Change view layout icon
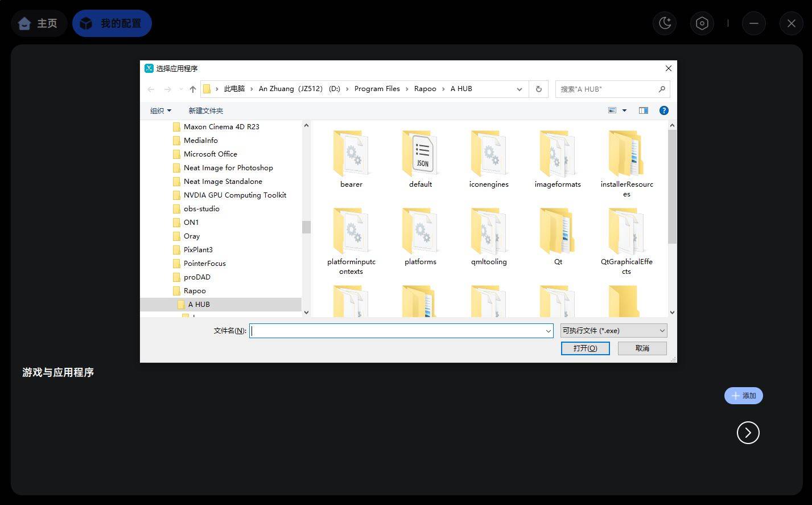The height and width of the screenshot is (505, 812). [612, 110]
